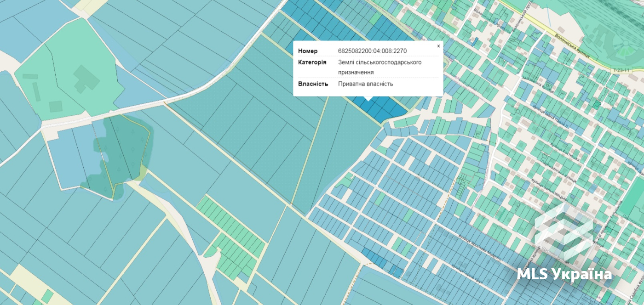Click the Номер field label
644x305 pixels.
coord(308,51)
